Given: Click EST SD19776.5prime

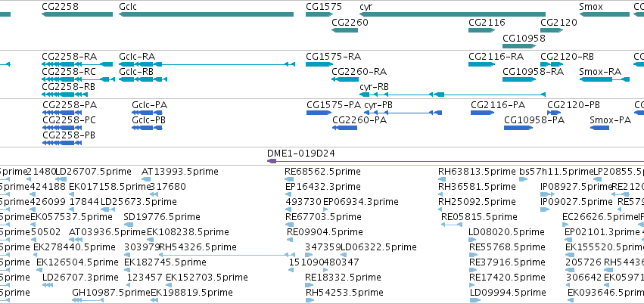Looking at the screenshot, I should 162,216.
